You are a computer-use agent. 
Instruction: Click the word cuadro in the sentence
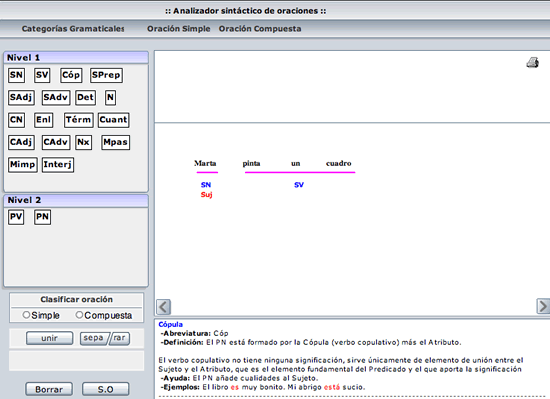point(338,163)
